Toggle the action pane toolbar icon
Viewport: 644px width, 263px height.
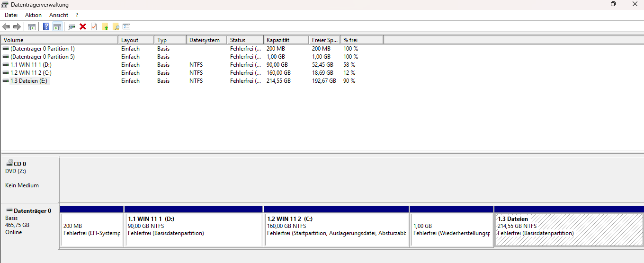57,26
